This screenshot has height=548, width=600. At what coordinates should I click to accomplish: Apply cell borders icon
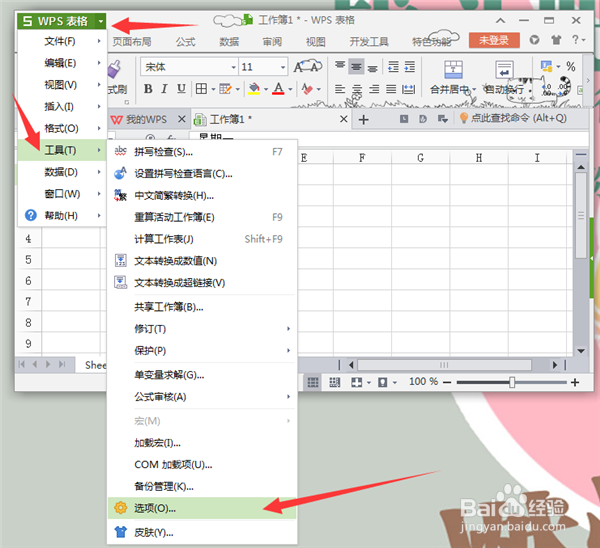pyautogui.click(x=201, y=89)
